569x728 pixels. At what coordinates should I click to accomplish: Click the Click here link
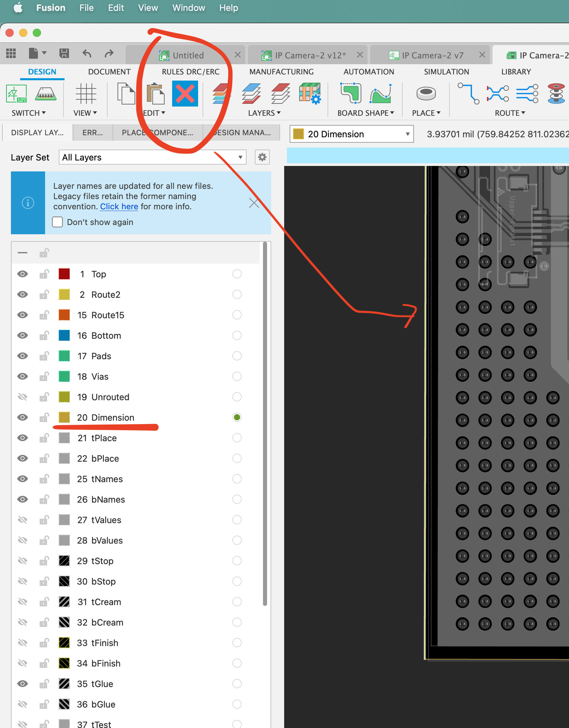coord(119,207)
